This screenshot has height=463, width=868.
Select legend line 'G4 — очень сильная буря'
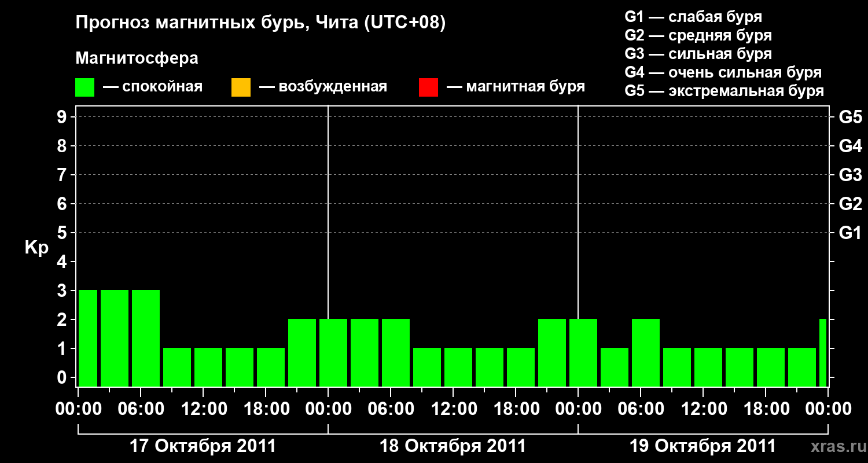(723, 72)
